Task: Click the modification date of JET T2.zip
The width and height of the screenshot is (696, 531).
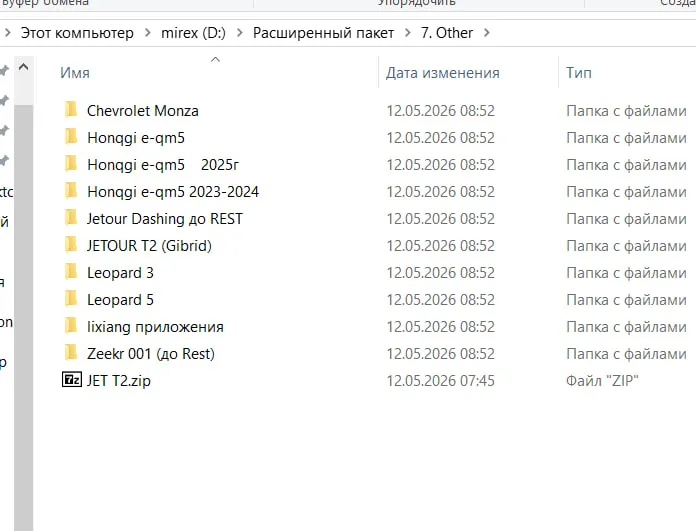Action: (x=440, y=381)
